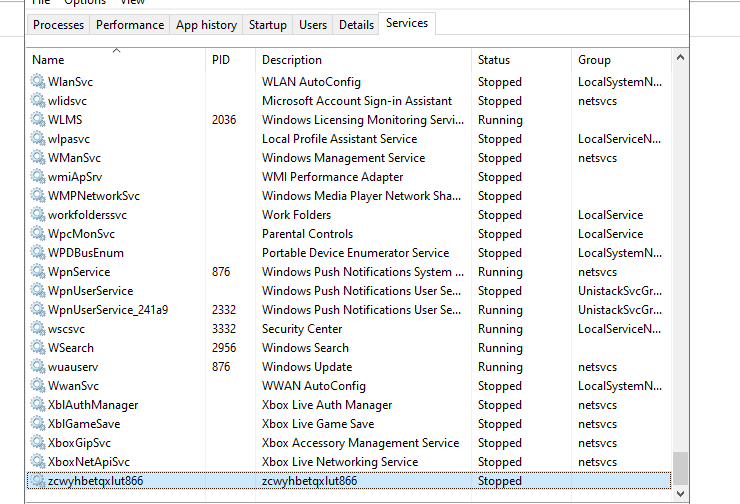The width and height of the screenshot is (740, 504).
Task: Sort services by Name column header
Action: pyautogui.click(x=48, y=60)
